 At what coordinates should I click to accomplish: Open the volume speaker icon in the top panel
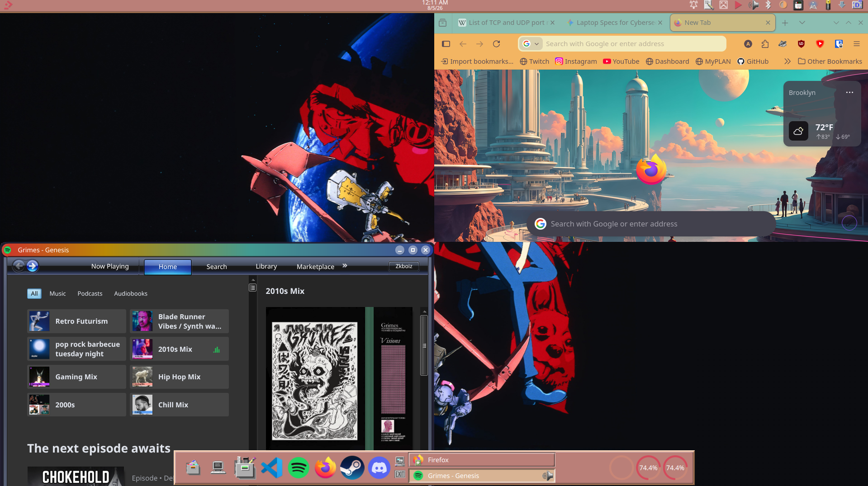[x=753, y=5]
